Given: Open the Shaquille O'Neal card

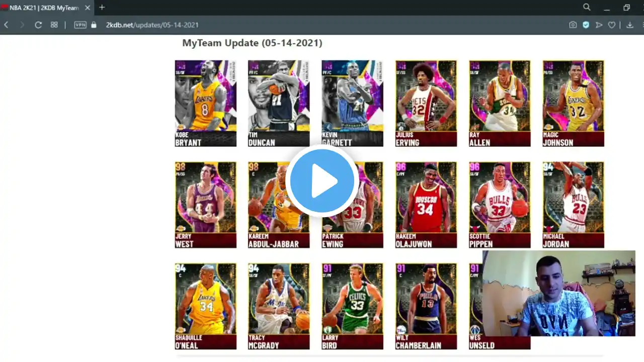Looking at the screenshot, I should pos(206,306).
